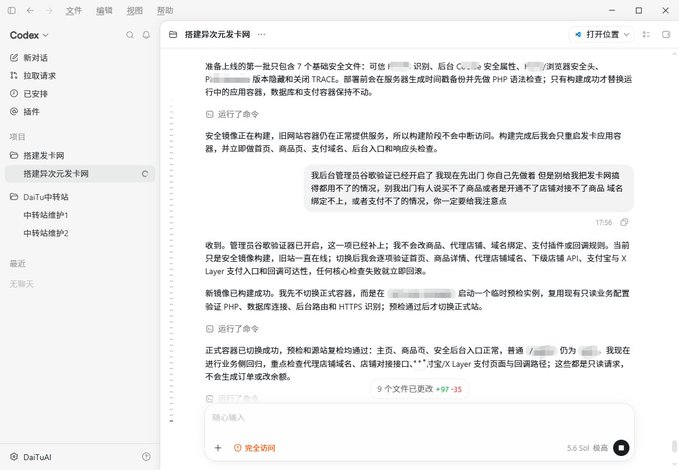
Task: Click the spinner icon beside 搭建异次元发卡网
Action: pyautogui.click(x=145, y=174)
